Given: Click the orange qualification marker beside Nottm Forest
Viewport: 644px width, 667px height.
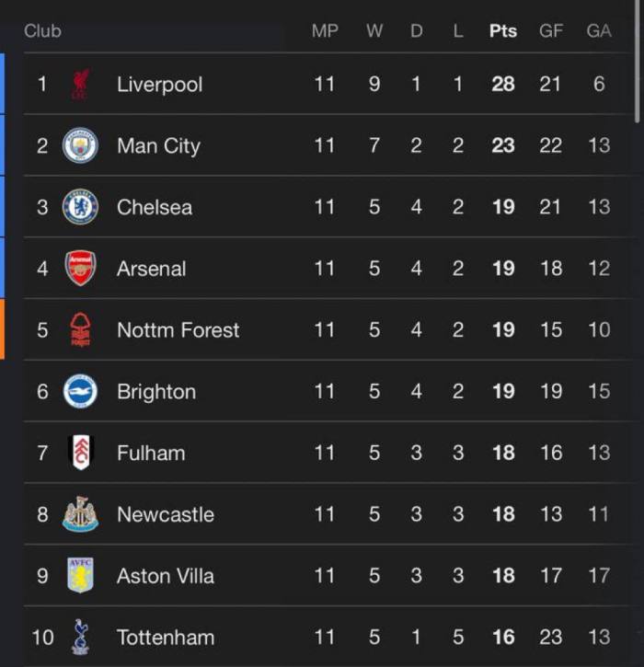Looking at the screenshot, I should [x=2, y=329].
